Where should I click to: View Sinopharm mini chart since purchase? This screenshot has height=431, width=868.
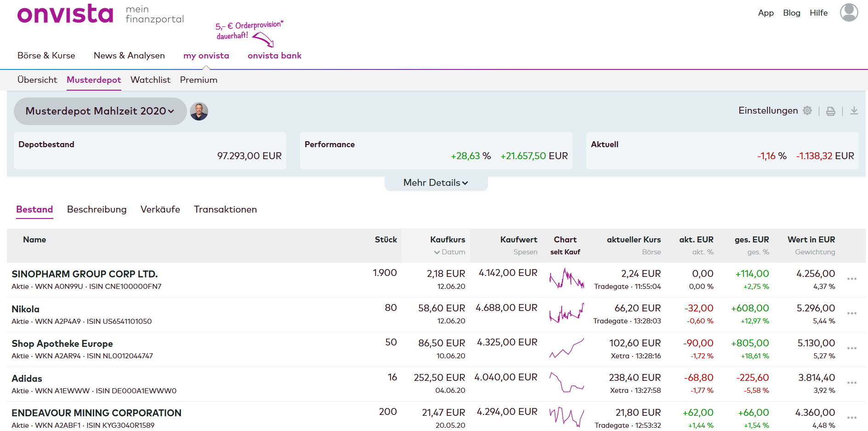point(567,279)
